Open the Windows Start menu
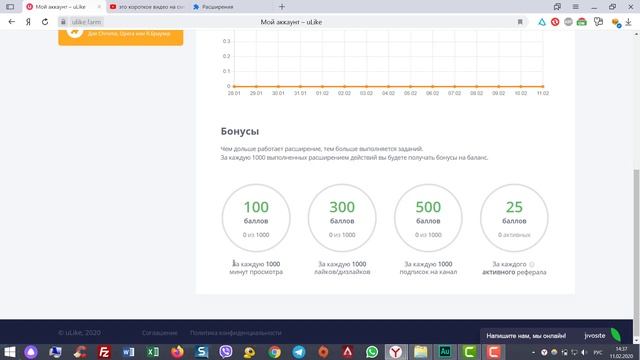Screen dimensions: 640x360 9,352
